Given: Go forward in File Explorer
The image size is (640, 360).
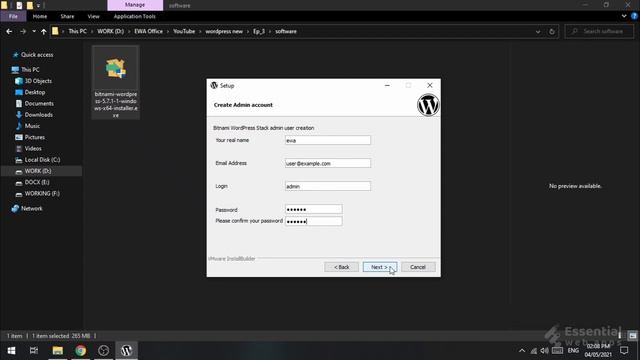Looking at the screenshot, I should pos(23,31).
